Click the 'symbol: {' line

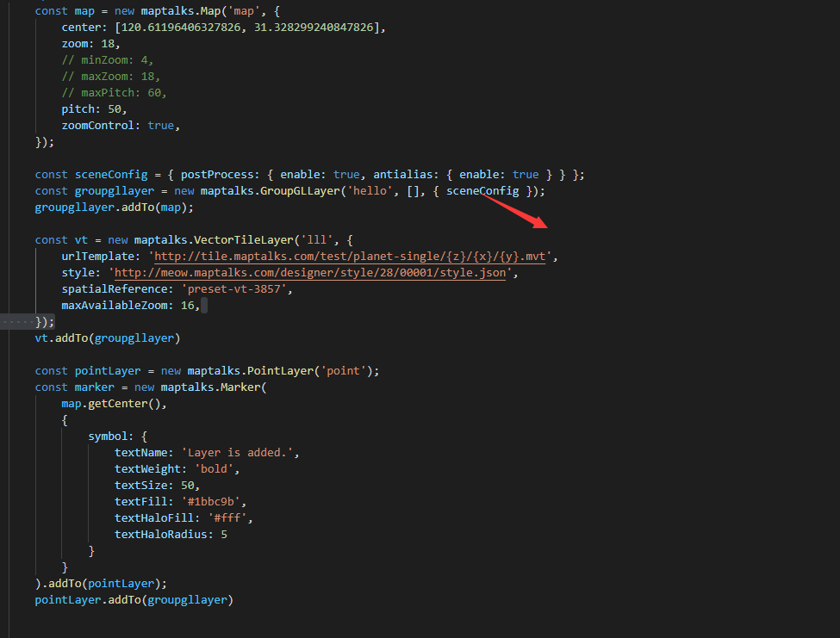tap(117, 437)
